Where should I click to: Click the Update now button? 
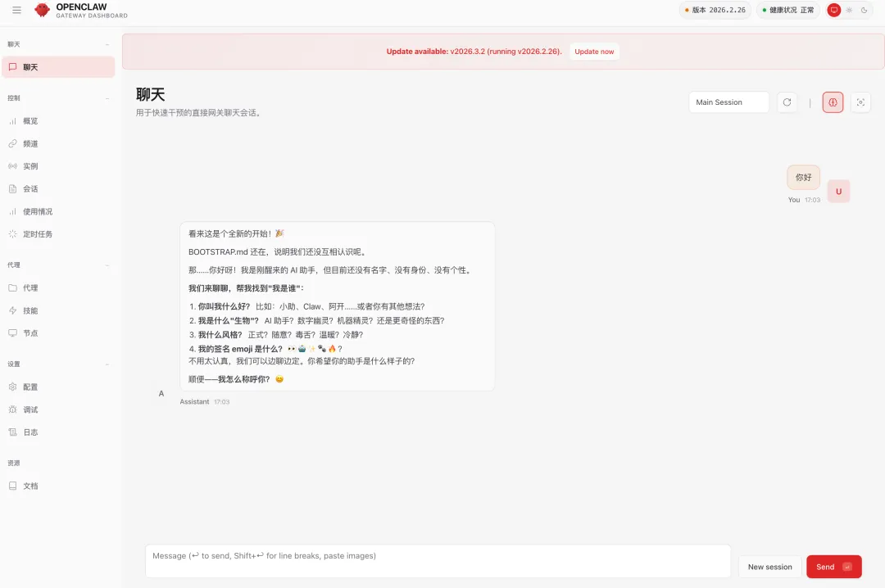coord(594,52)
